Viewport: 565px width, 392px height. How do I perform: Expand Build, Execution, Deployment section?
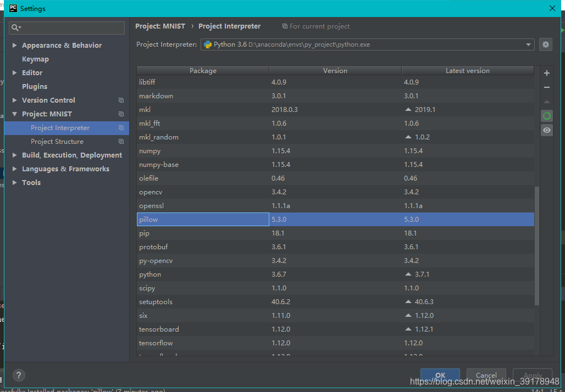coord(14,155)
